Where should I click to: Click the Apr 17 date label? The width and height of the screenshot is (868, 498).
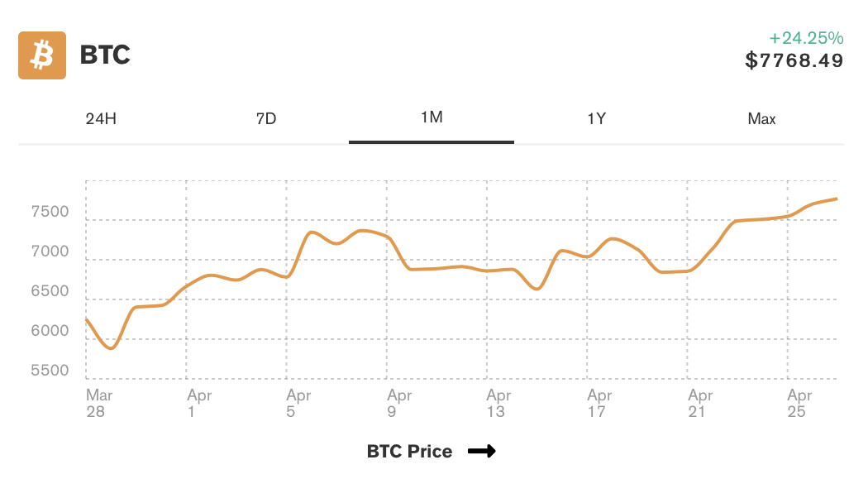pyautogui.click(x=599, y=403)
